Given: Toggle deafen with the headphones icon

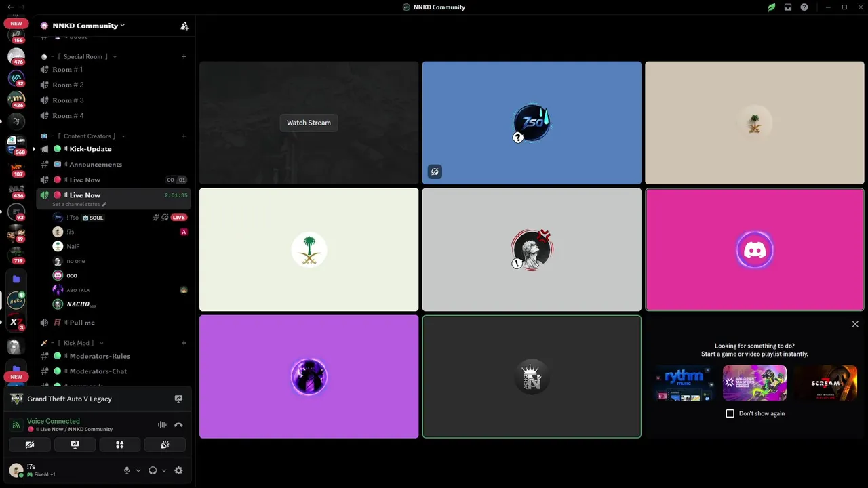Looking at the screenshot, I should pos(153,470).
